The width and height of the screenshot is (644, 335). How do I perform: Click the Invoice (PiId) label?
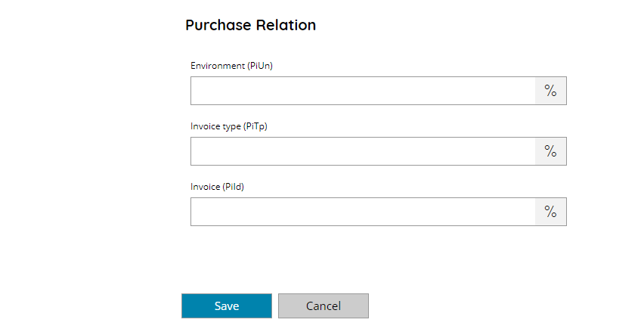(217, 187)
